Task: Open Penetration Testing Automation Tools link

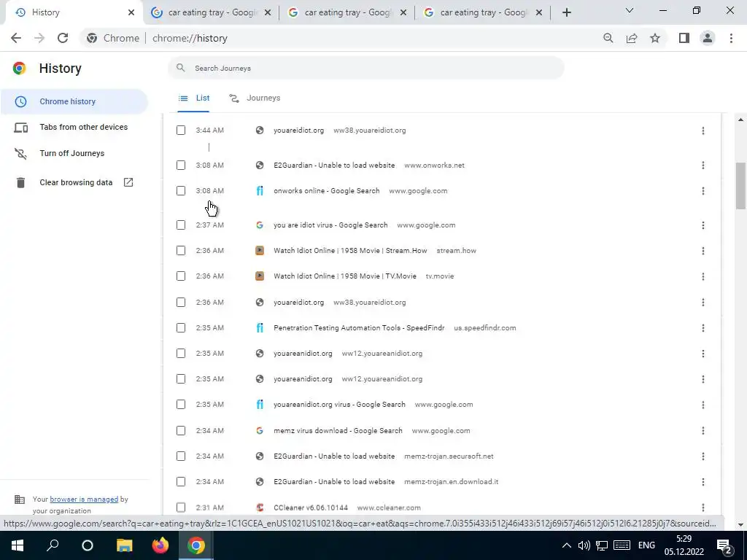Action: 359,327
